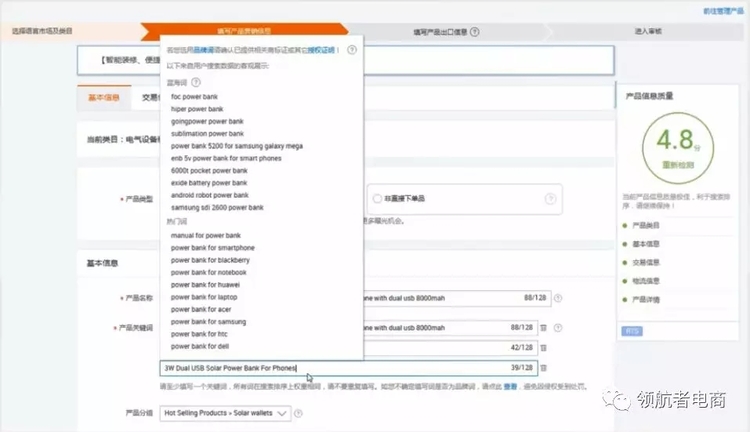The width and height of the screenshot is (750, 432).
Task: Select the 非直接下单品 radio button
Action: coord(376,197)
